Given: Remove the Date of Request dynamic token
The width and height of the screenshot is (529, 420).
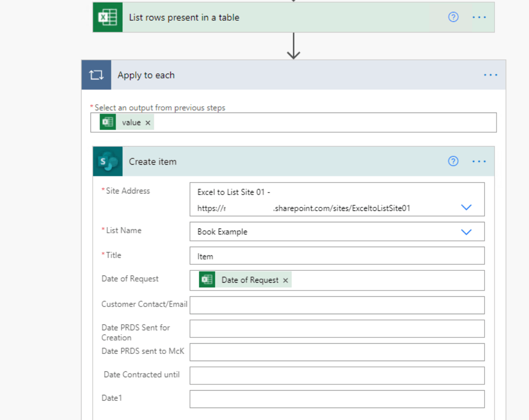Looking at the screenshot, I should [x=285, y=280].
